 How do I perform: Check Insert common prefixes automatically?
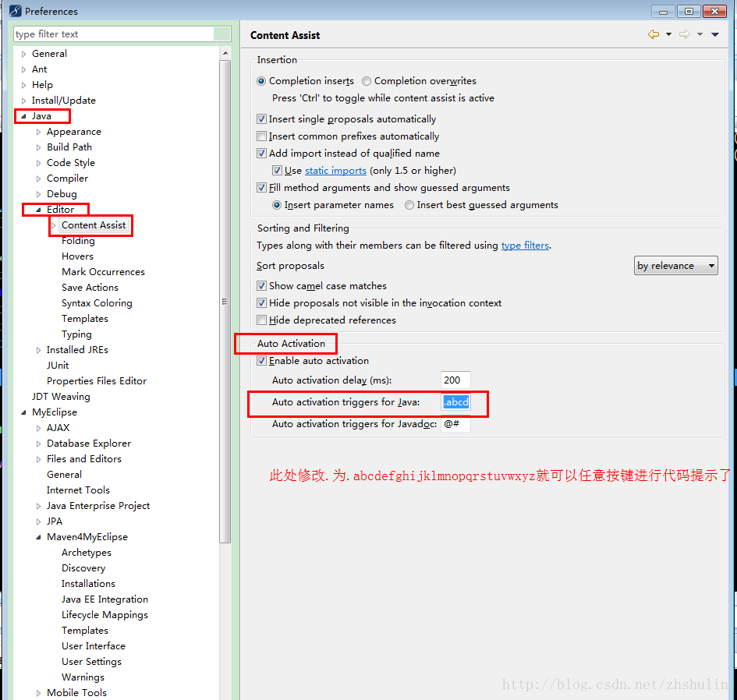(x=261, y=136)
